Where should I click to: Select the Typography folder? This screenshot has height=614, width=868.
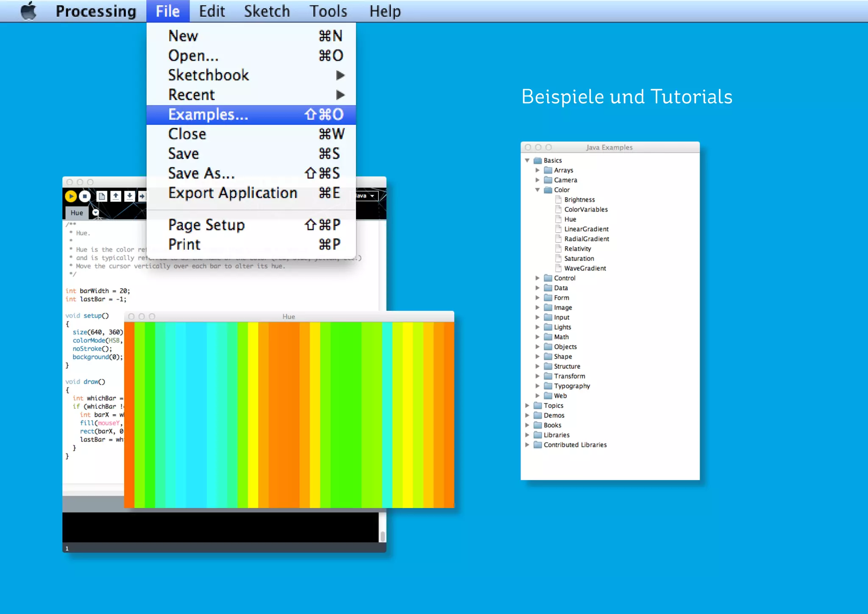[x=567, y=385]
